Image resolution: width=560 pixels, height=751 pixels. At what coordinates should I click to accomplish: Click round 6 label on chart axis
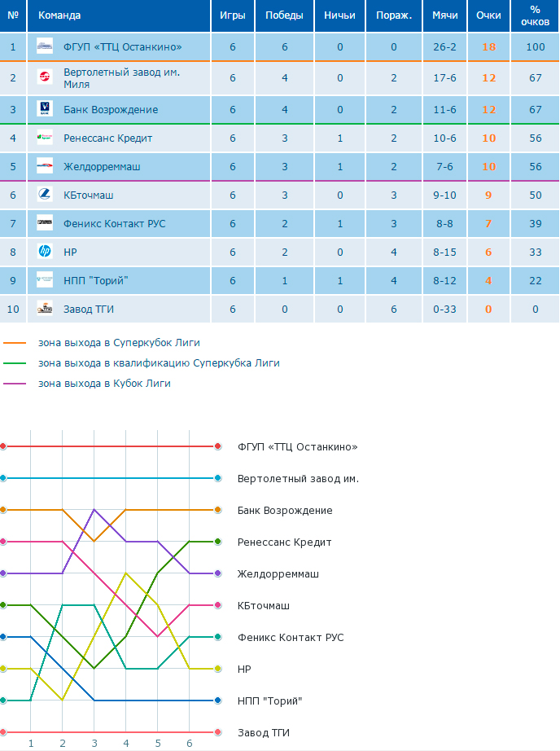(190, 744)
